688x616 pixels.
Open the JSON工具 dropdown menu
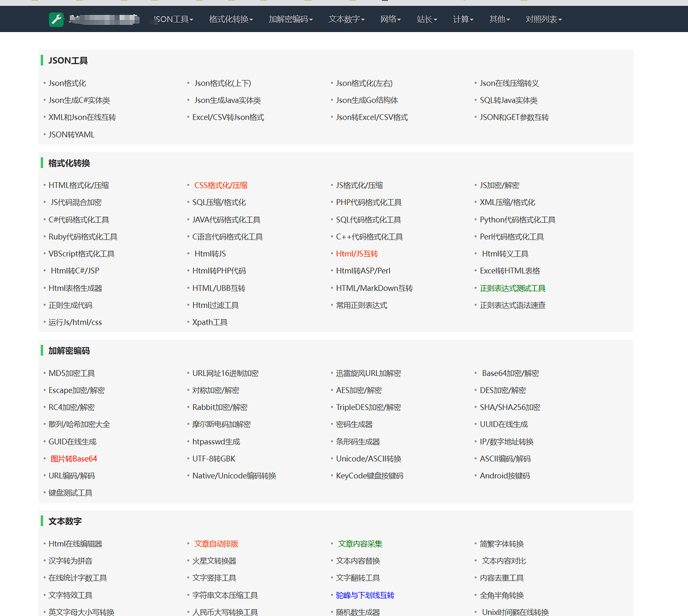(x=174, y=20)
